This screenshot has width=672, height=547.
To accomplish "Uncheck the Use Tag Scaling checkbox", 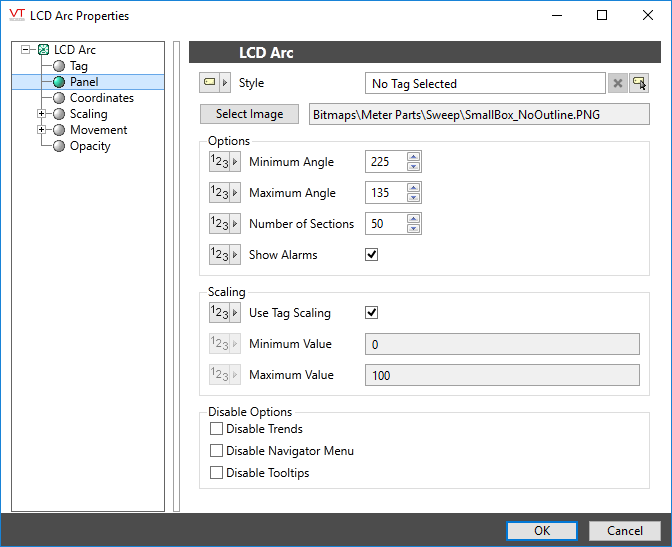I will 372,313.
